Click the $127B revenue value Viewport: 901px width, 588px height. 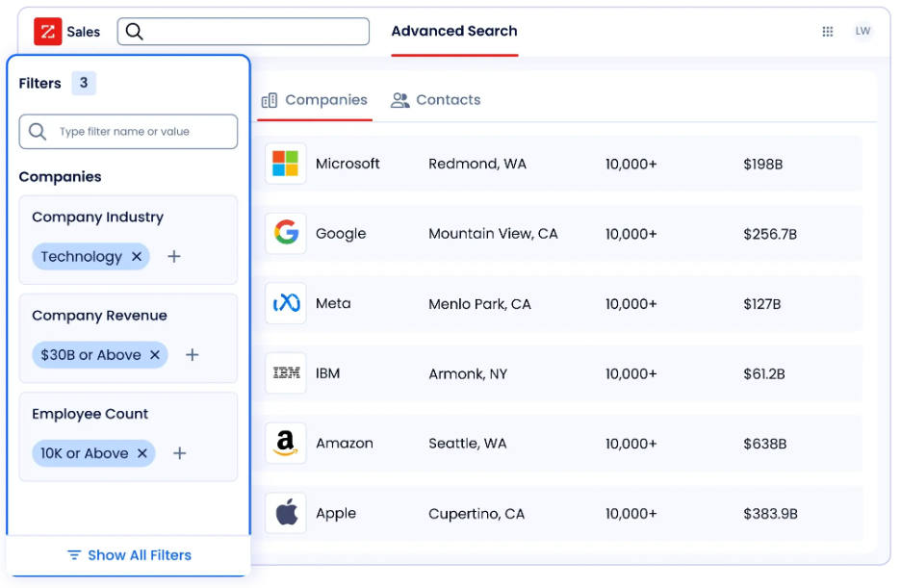[x=762, y=304]
